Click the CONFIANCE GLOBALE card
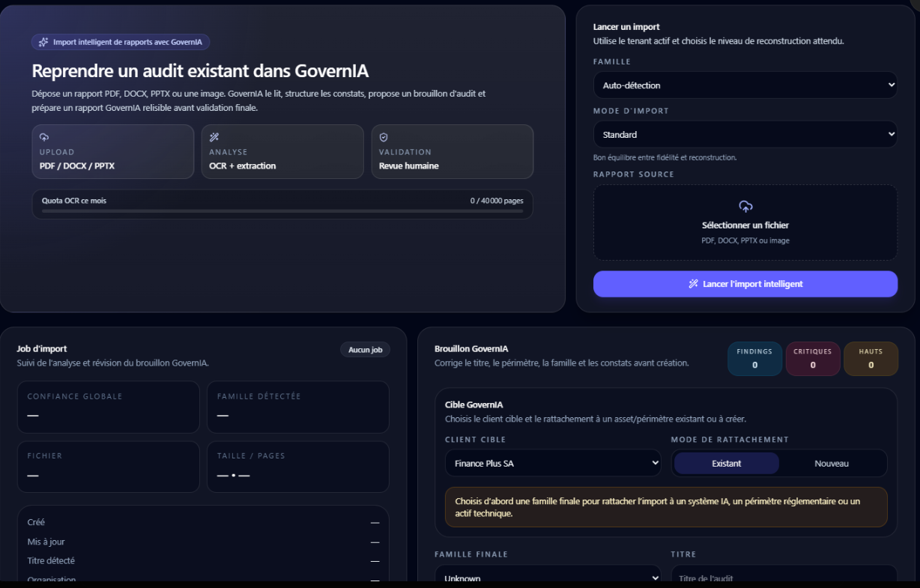This screenshot has width=920, height=588. point(109,407)
